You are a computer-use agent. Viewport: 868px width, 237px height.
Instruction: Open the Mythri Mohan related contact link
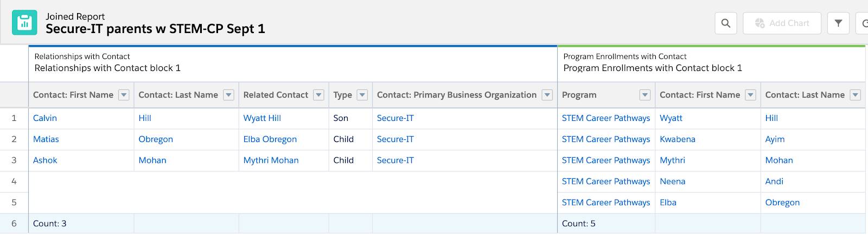pos(271,161)
